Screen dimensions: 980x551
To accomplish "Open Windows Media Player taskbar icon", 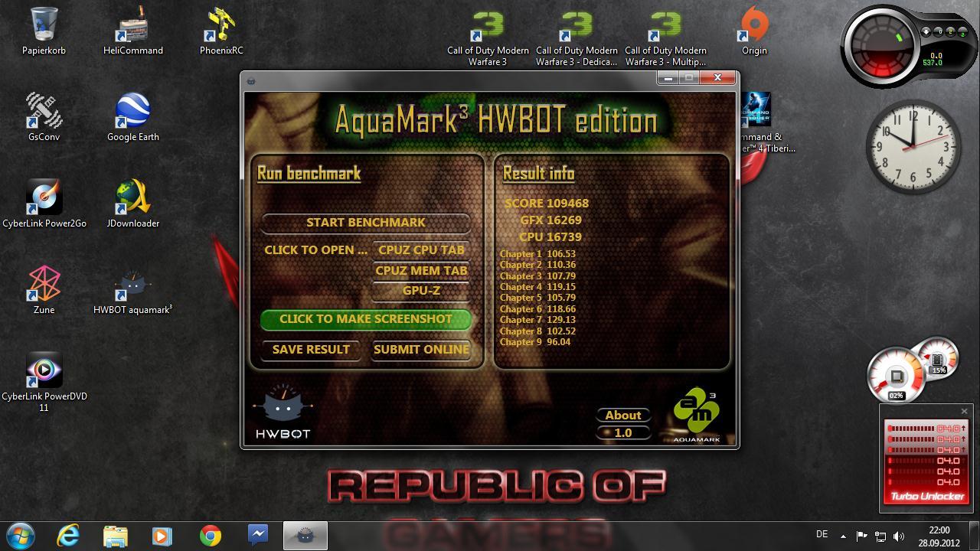I will click(x=162, y=536).
